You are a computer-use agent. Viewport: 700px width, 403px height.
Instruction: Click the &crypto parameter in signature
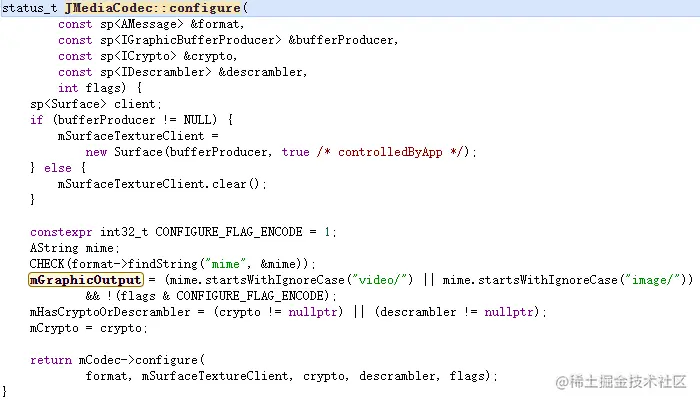tap(210, 56)
